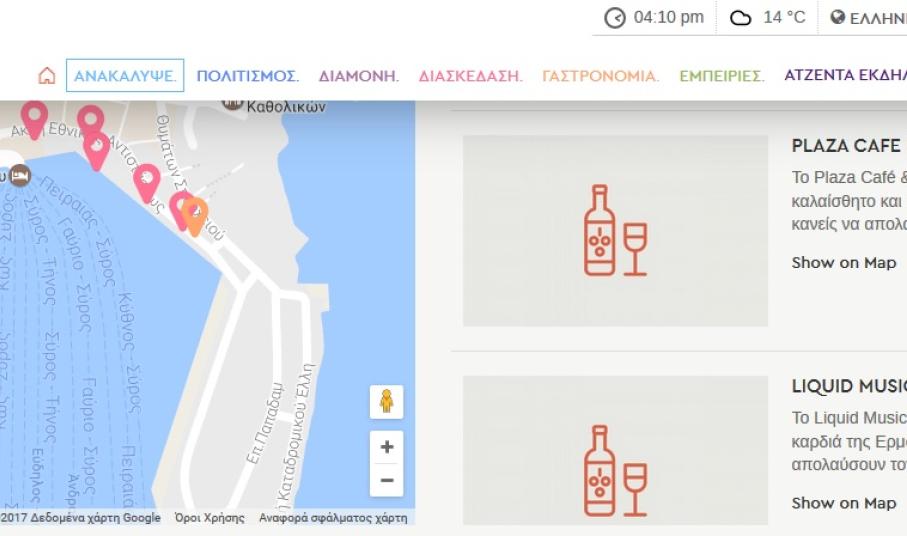
Task: Select the orange map pin marker
Action: coord(195,214)
